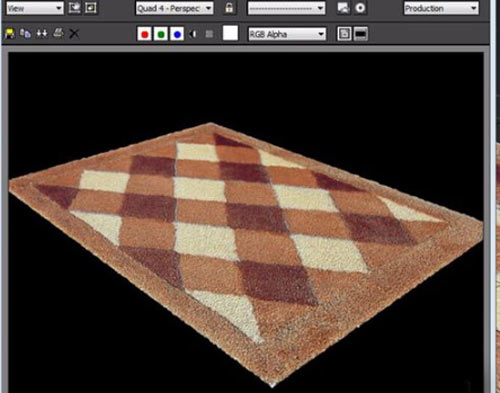This screenshot has width=500, height=393.
Task: Toggle the green channel button
Action: coord(161,34)
